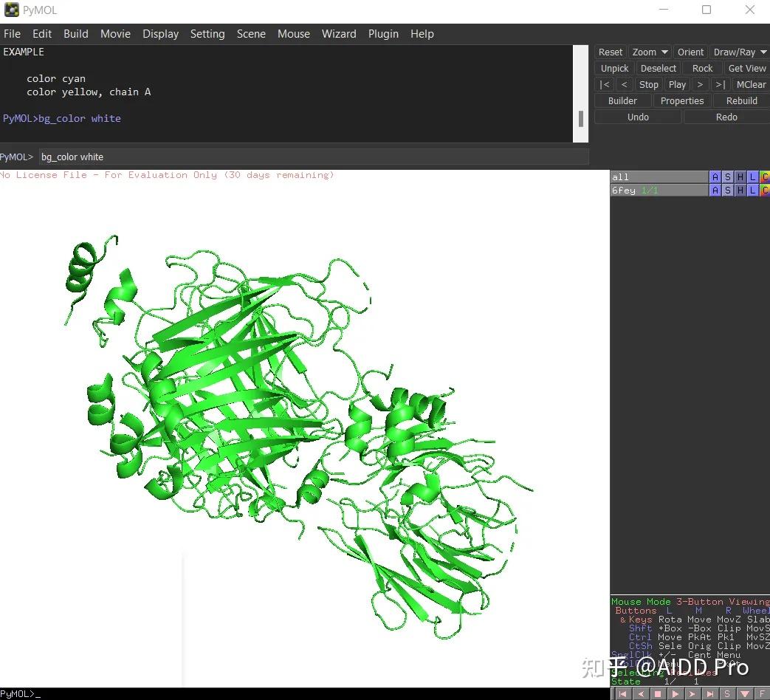
Task: Click the PyMOL title bar app icon
Action: (11, 10)
